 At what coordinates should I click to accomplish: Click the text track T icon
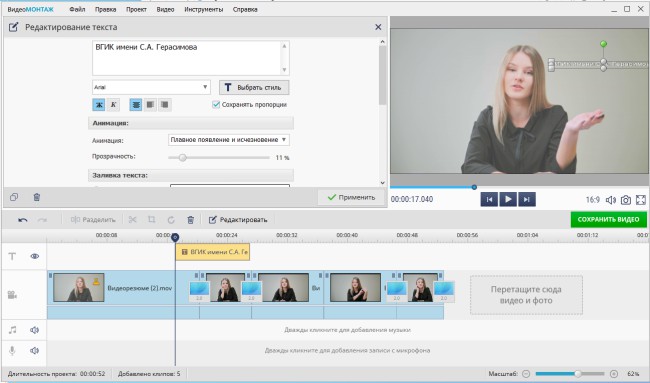[x=12, y=256]
